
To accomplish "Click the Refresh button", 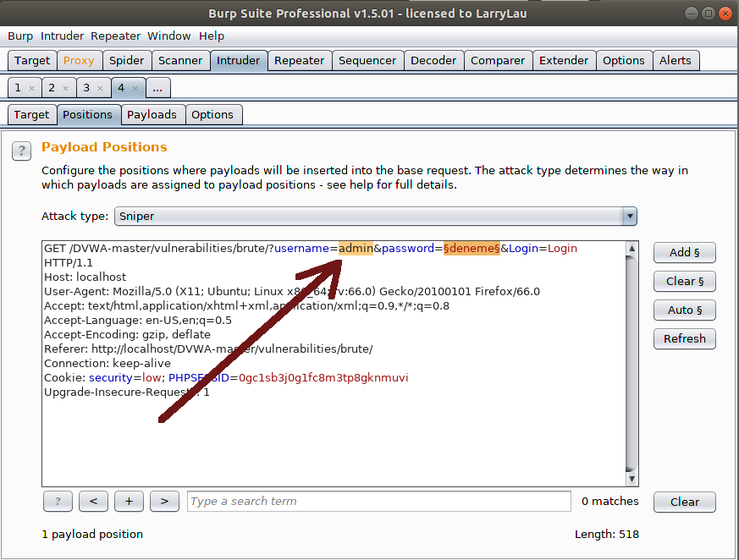I will (x=684, y=338).
